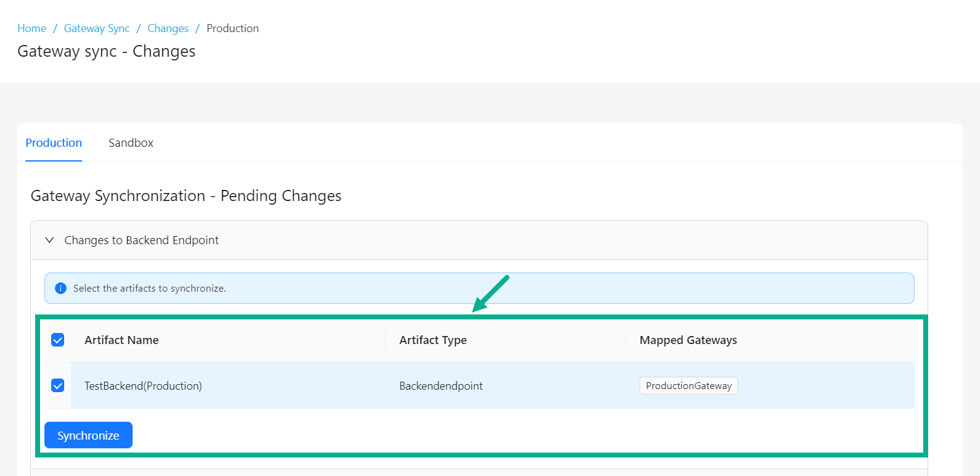Click the ProductionGateway tag
This screenshot has width=980, height=476.
[688, 386]
